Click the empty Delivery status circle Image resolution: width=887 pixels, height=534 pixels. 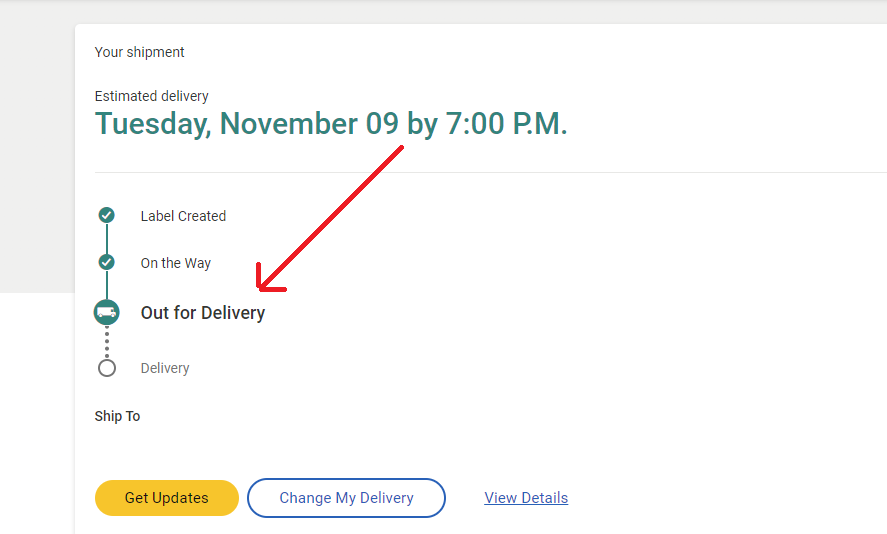[106, 368]
